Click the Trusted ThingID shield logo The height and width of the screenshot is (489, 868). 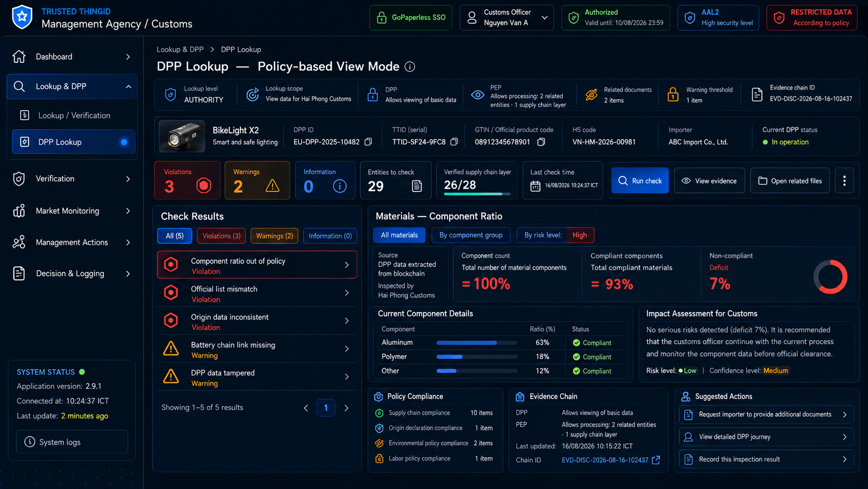[x=22, y=17]
